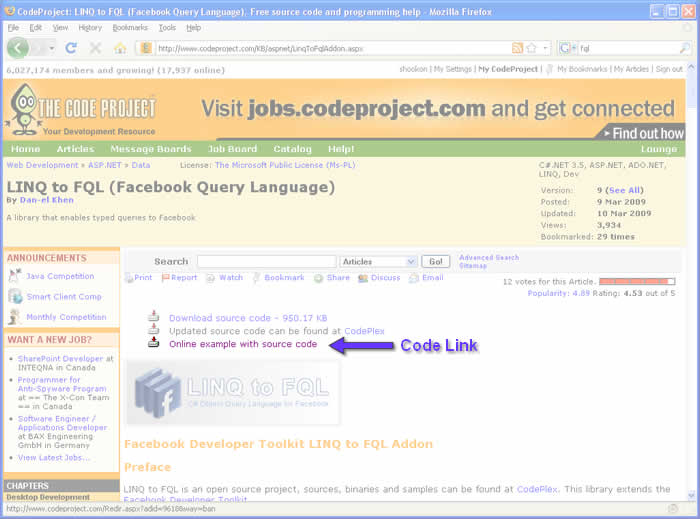Click the Email envelope icon
The width and height of the screenshot is (700, 519).
click(x=414, y=278)
